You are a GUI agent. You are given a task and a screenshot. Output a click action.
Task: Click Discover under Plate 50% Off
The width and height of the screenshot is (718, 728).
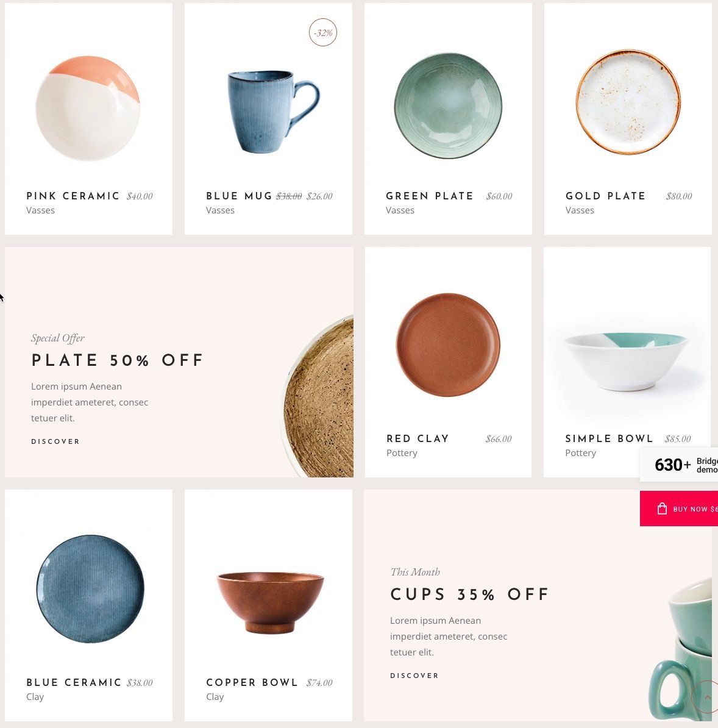coord(55,441)
